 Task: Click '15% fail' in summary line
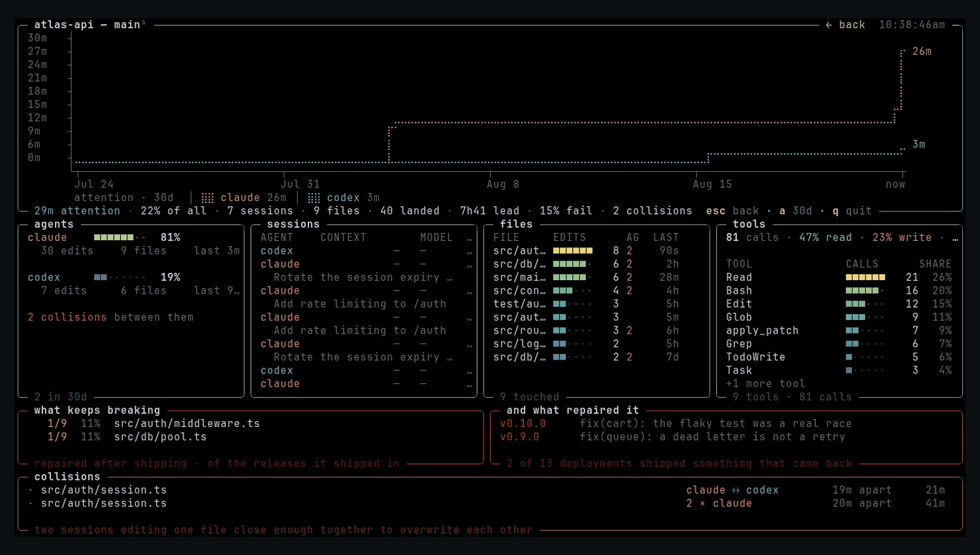(x=566, y=211)
